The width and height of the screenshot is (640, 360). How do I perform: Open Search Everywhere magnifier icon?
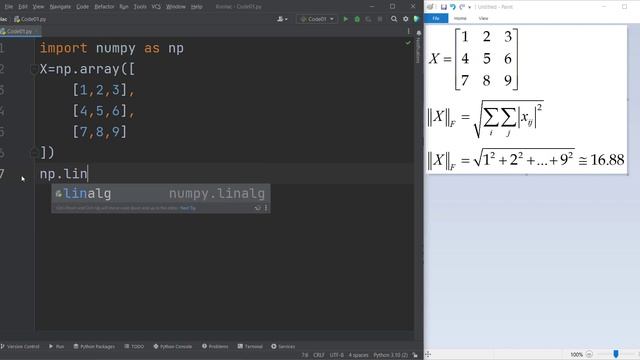(394, 19)
